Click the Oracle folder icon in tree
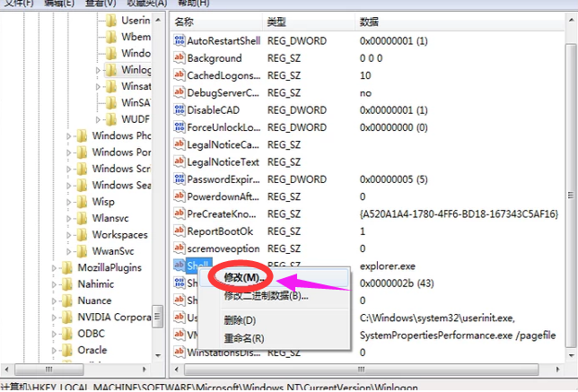 click(x=67, y=350)
